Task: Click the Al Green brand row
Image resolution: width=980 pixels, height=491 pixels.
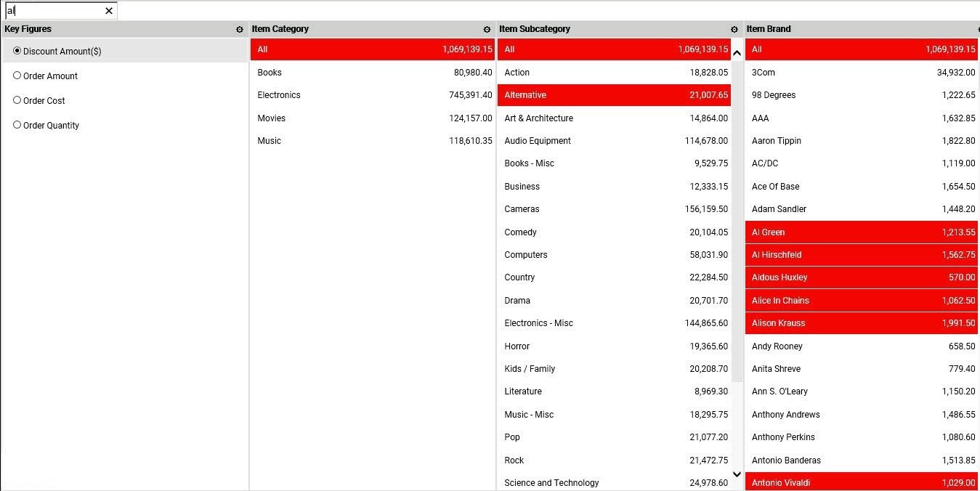Action: click(862, 232)
